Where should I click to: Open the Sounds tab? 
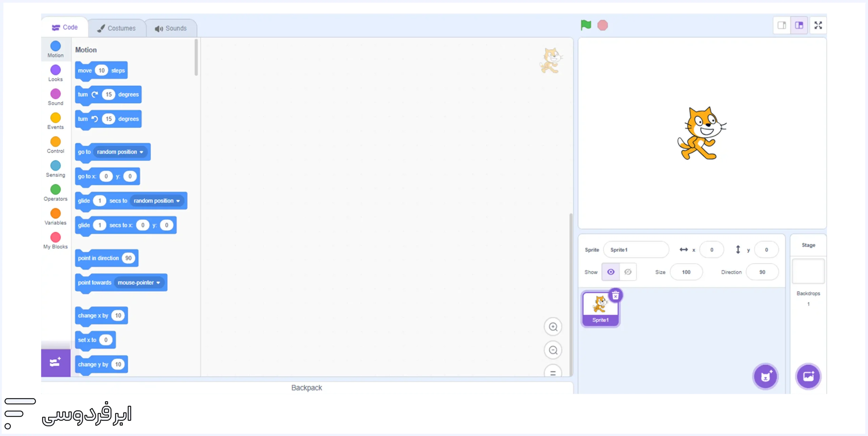171,28
